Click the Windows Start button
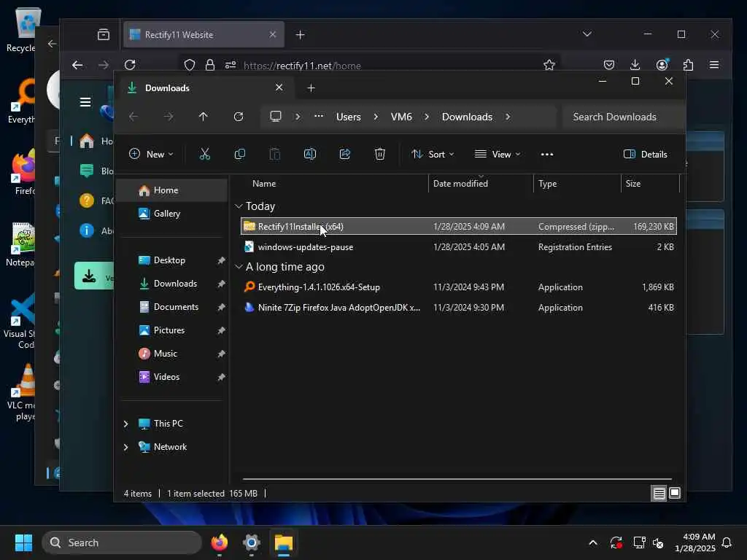 pos(23,542)
